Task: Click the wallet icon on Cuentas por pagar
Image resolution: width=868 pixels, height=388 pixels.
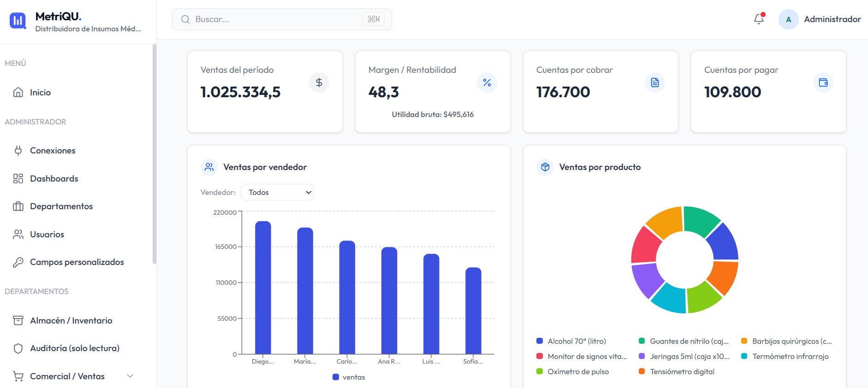Action: pyautogui.click(x=823, y=82)
